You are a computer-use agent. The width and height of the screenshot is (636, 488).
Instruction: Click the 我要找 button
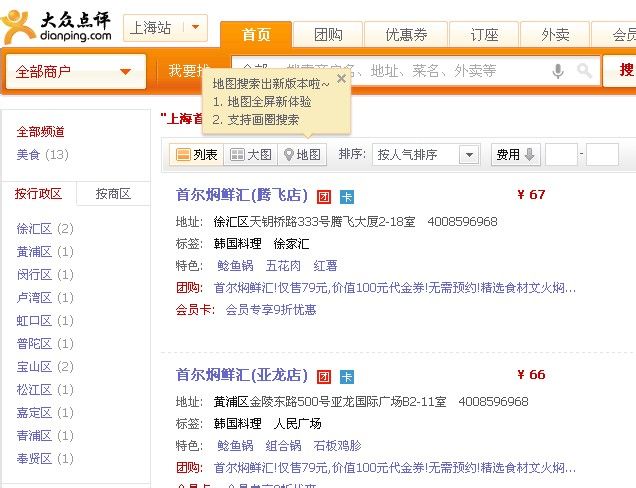(x=187, y=71)
